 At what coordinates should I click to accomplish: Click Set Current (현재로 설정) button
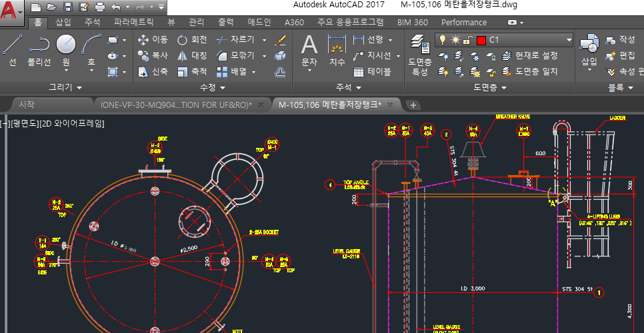click(530, 56)
